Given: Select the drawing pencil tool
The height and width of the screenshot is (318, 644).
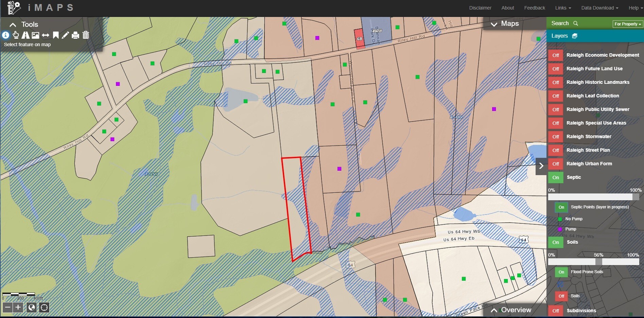Looking at the screenshot, I should pos(65,35).
